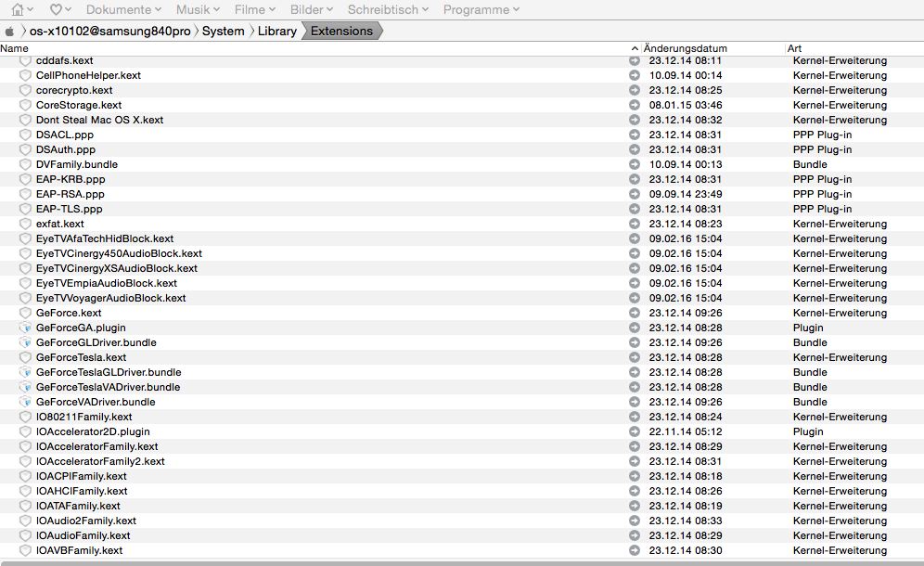Select file EyeTVCinergyXSAudioBlock.kext
924x566 pixels.
(117, 268)
